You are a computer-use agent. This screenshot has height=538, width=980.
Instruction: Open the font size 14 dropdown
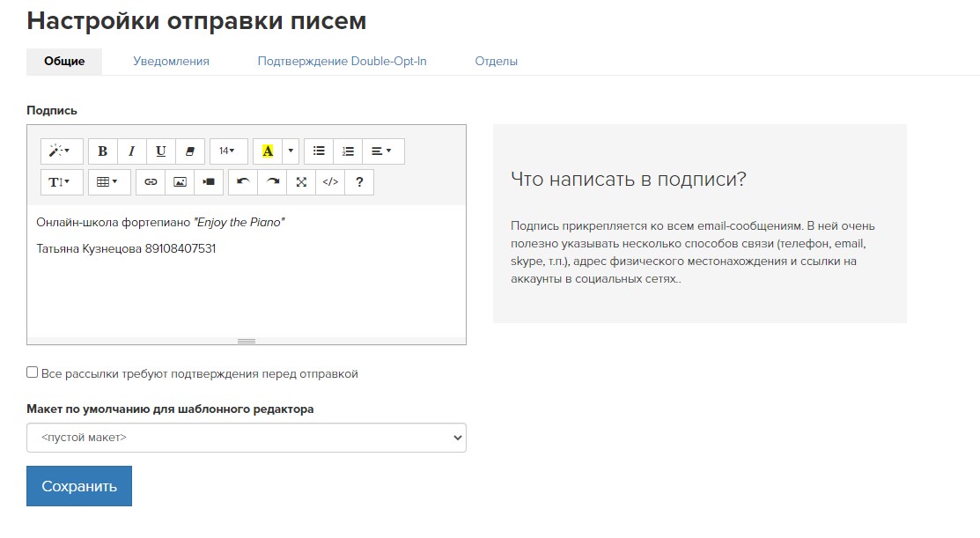click(228, 151)
